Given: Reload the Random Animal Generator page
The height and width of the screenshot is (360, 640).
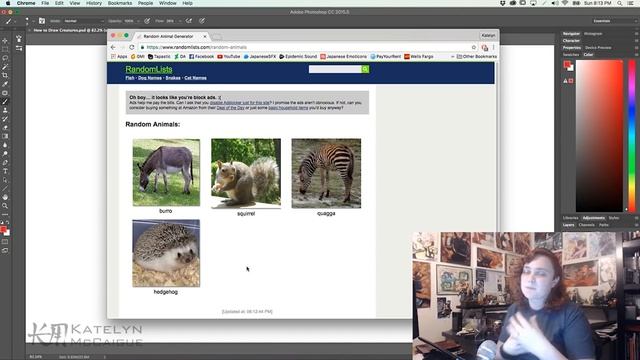Looking at the screenshot, I should pos(131,47).
